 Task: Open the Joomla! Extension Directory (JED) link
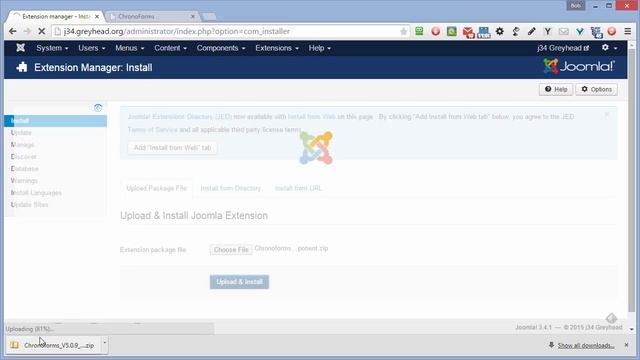[180, 117]
